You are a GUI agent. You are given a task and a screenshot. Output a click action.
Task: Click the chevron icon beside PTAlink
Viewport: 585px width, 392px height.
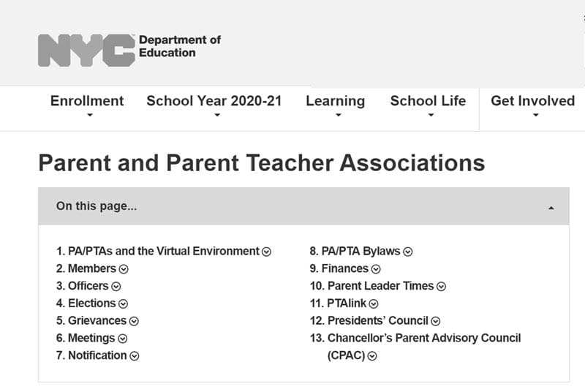[x=374, y=304]
